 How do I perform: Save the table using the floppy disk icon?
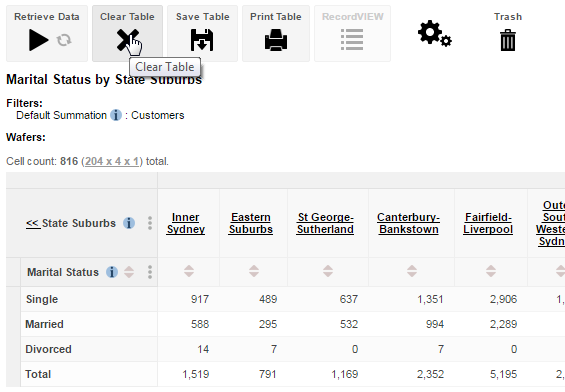point(202,40)
